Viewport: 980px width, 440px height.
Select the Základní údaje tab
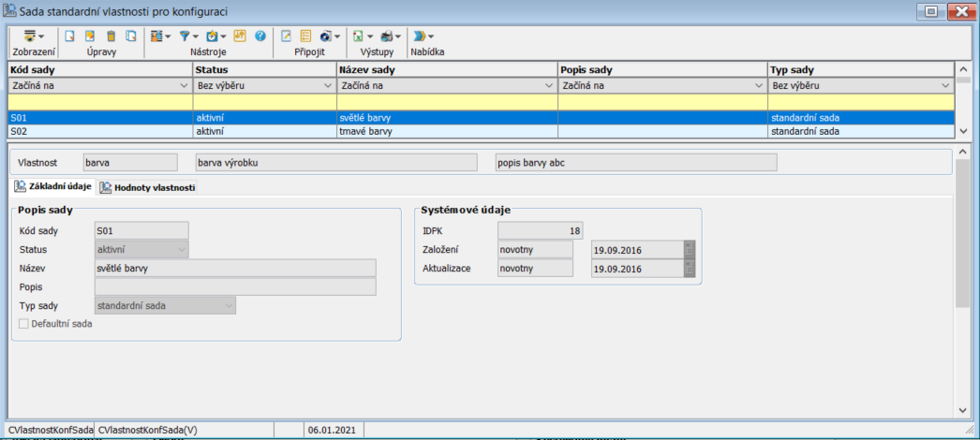(x=53, y=187)
